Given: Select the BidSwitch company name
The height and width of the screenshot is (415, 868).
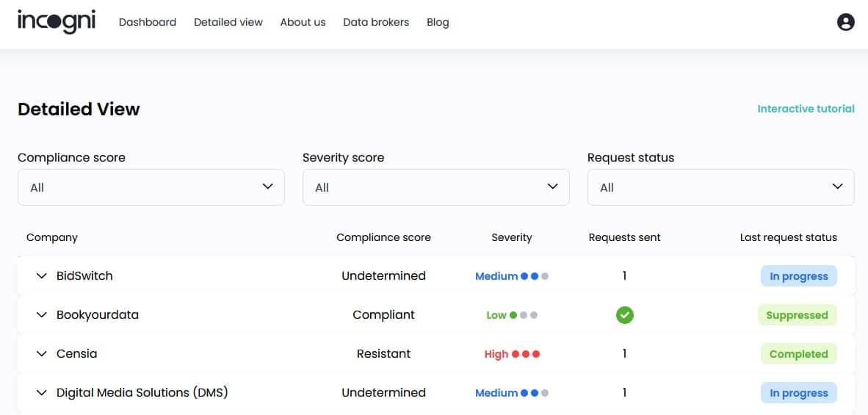Looking at the screenshot, I should (84, 275).
